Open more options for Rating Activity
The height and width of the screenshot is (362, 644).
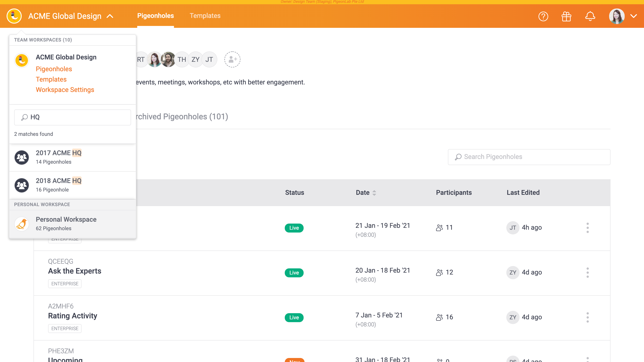pyautogui.click(x=587, y=317)
